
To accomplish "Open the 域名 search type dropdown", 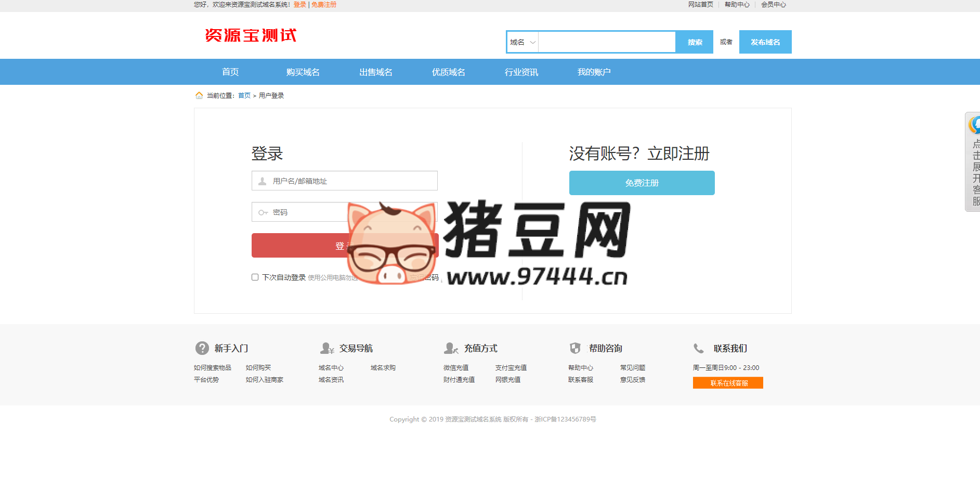I will 522,42.
